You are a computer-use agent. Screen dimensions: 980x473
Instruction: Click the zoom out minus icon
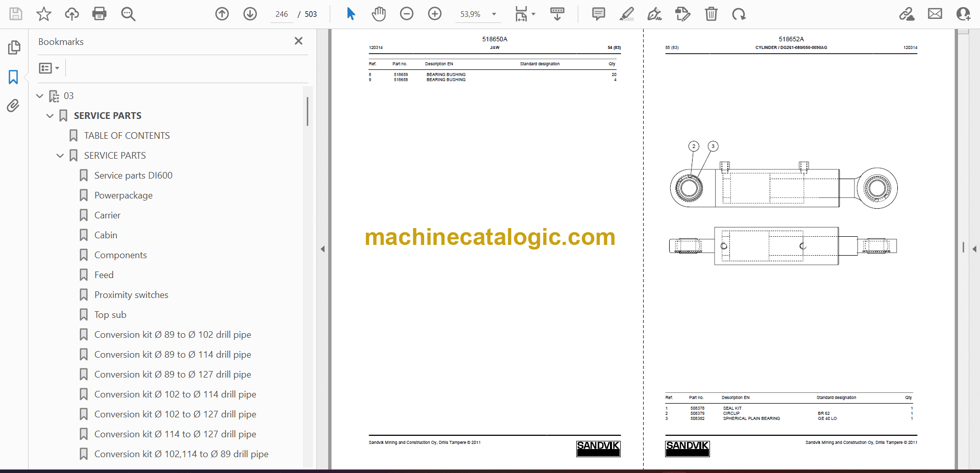pyautogui.click(x=407, y=14)
